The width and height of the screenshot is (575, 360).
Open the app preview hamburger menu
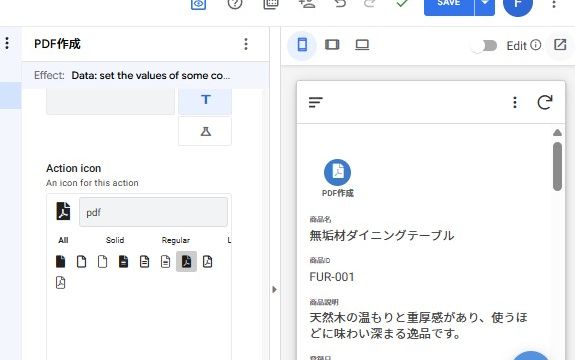point(315,102)
